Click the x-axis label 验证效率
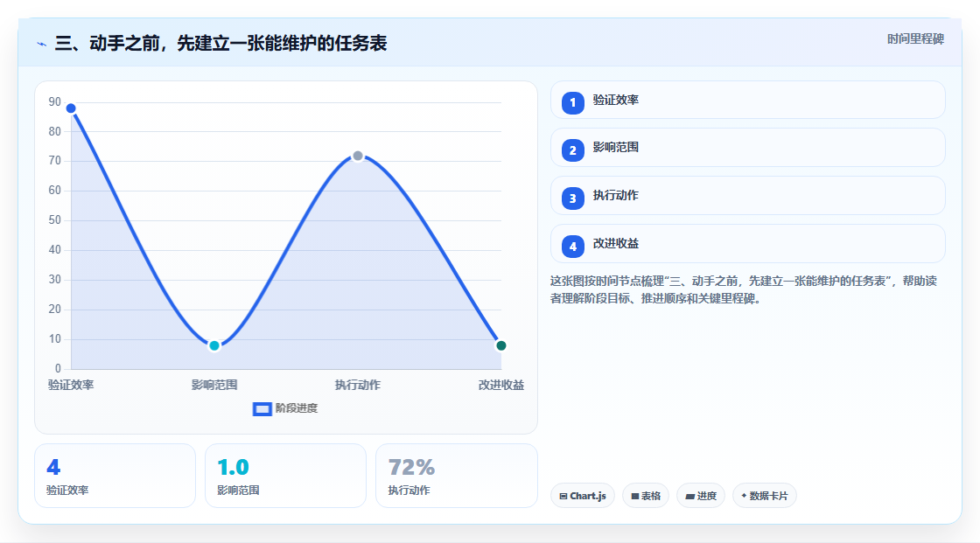This screenshot has height=543, width=980. pyautogui.click(x=71, y=385)
